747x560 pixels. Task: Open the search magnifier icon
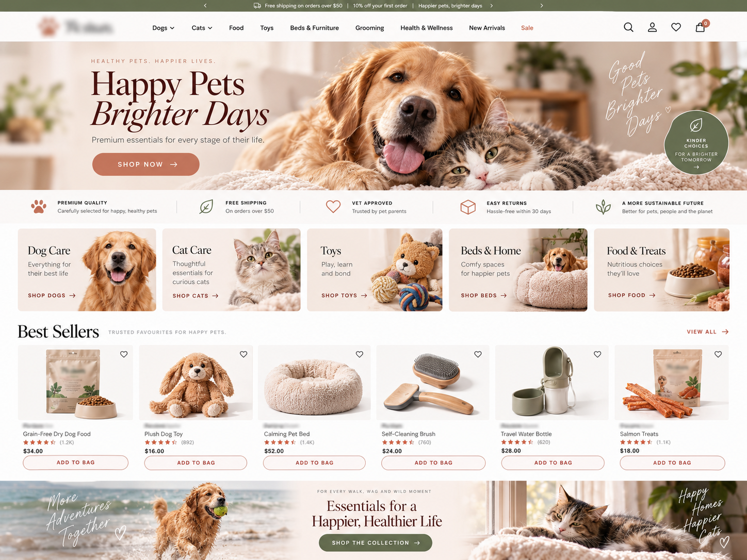[x=628, y=27]
